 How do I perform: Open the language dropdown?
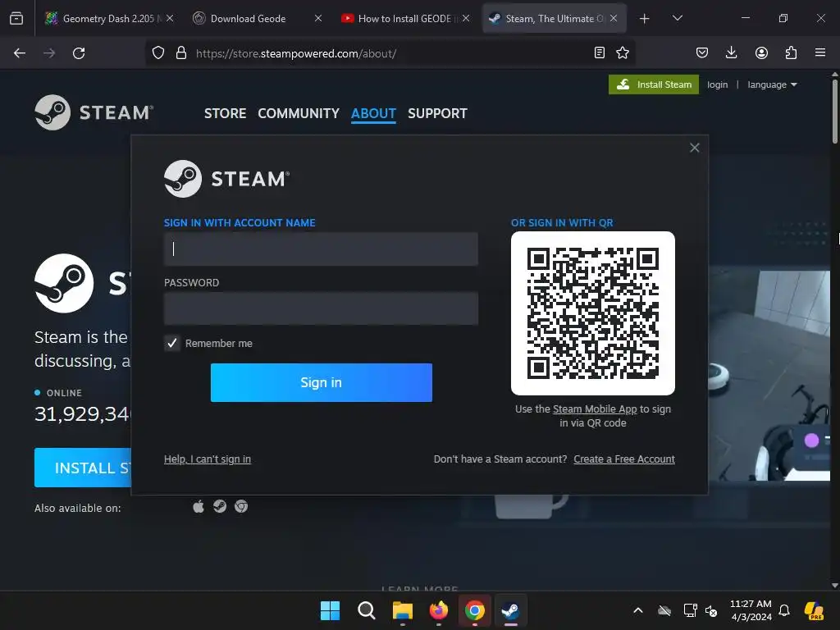(772, 84)
